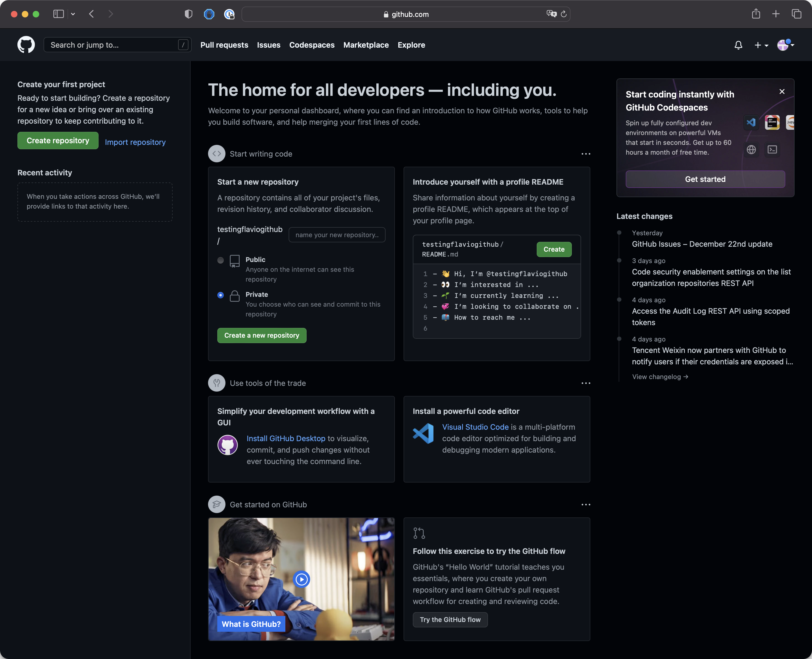Open the plus create-new dropdown

point(761,45)
